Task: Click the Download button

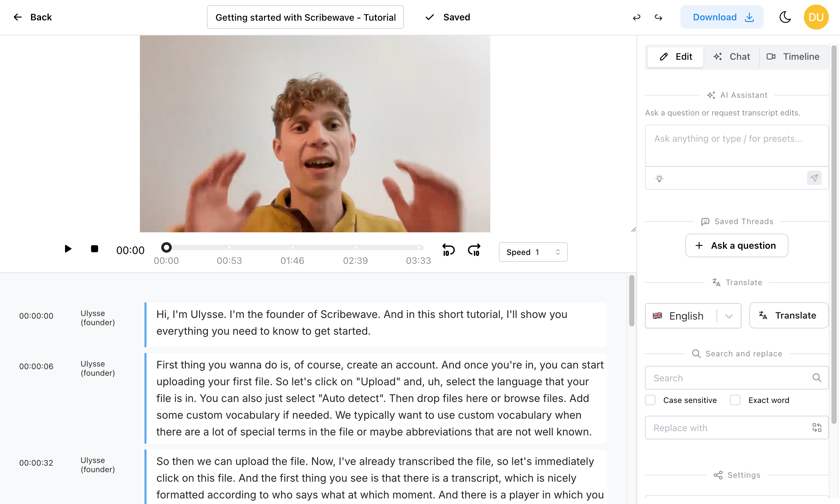Action: coord(722,17)
